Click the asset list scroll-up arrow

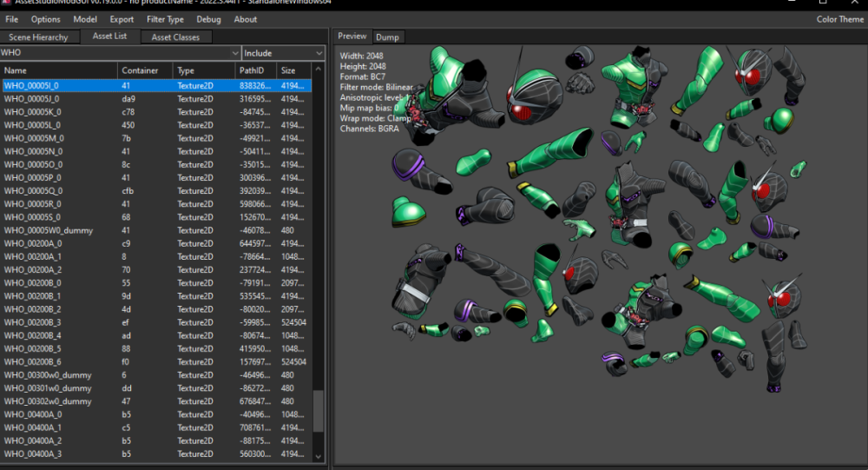coord(318,69)
